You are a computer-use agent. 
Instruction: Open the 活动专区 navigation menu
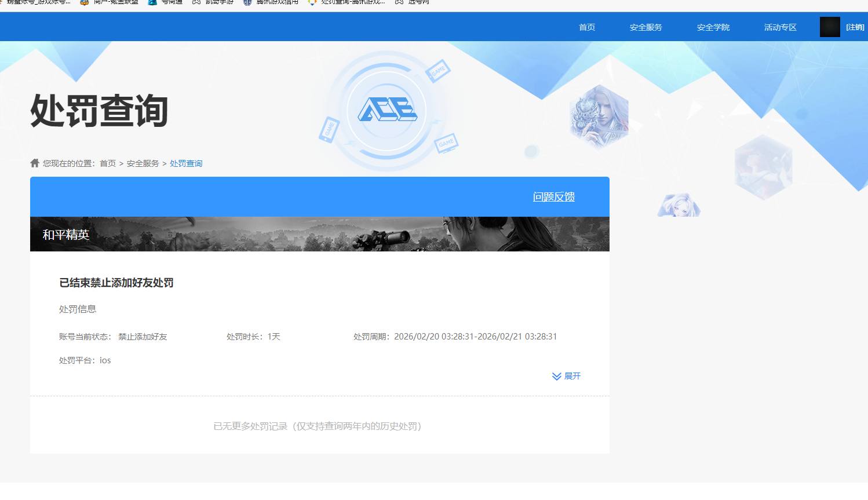click(x=779, y=27)
